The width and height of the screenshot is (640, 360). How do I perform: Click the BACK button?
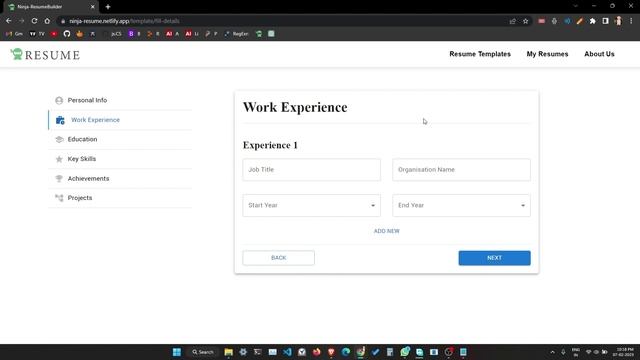point(278,258)
